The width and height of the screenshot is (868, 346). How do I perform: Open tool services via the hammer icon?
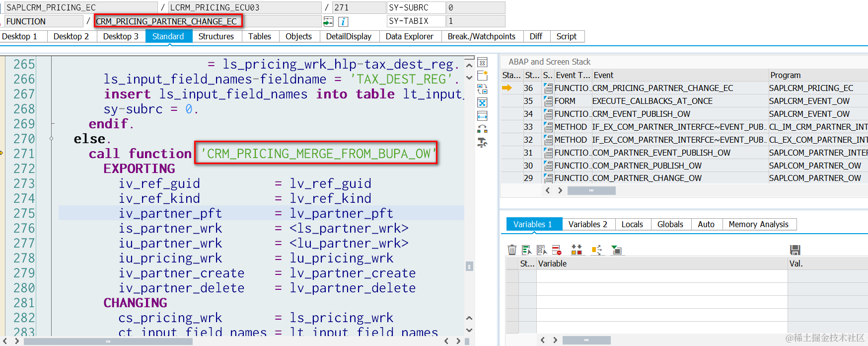pos(482,143)
